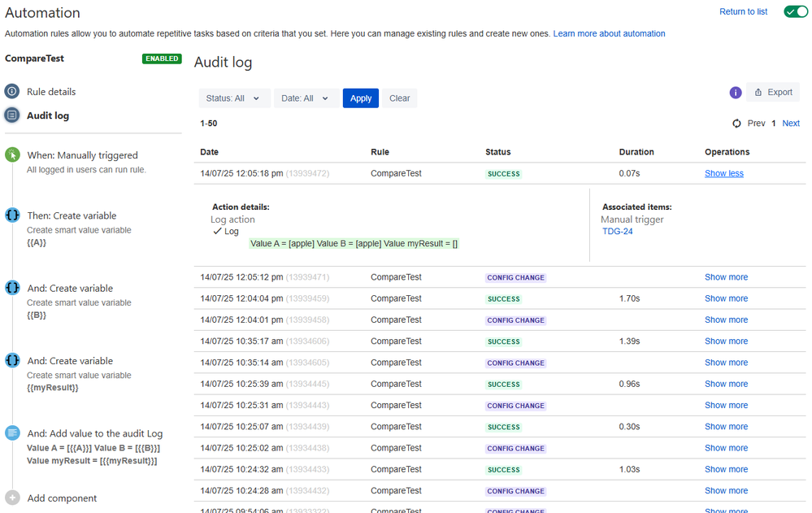Click the audit Log action icon

pyautogui.click(x=12, y=433)
